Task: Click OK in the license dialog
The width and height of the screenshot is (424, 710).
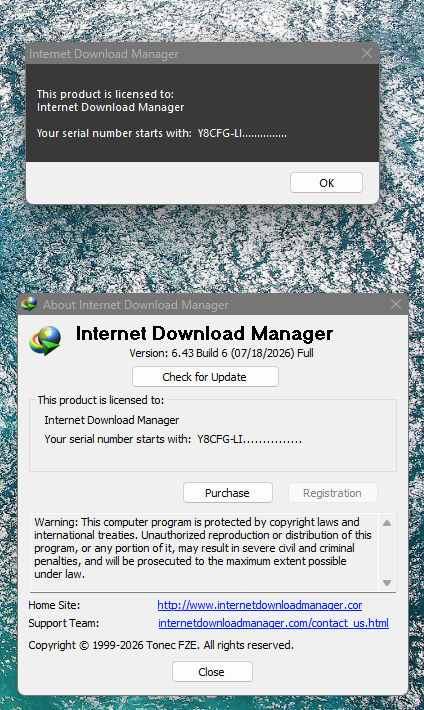Action: click(x=326, y=183)
